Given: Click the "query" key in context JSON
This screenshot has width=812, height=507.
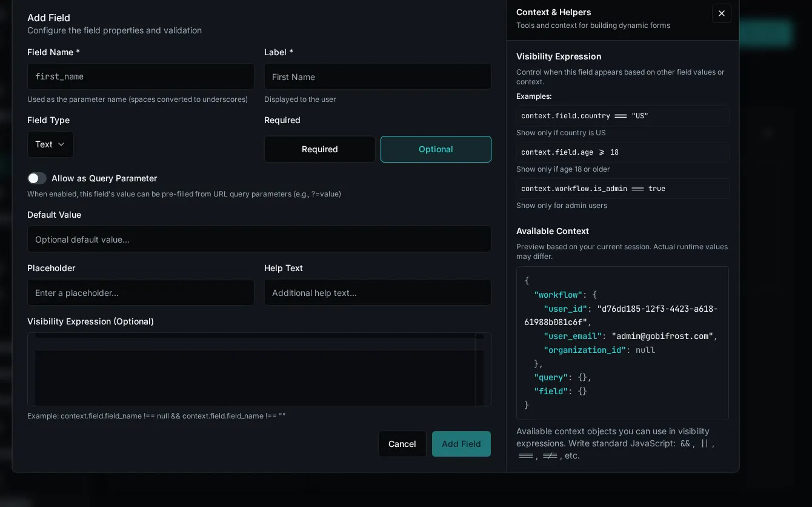Looking at the screenshot, I should pyautogui.click(x=550, y=377).
